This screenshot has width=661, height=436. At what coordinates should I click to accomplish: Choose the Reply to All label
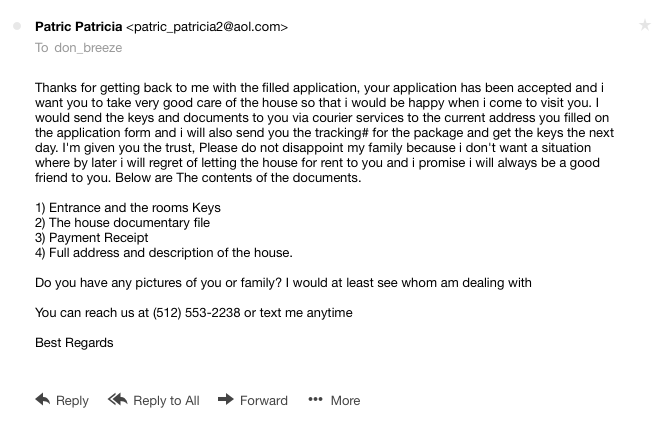click(x=166, y=401)
